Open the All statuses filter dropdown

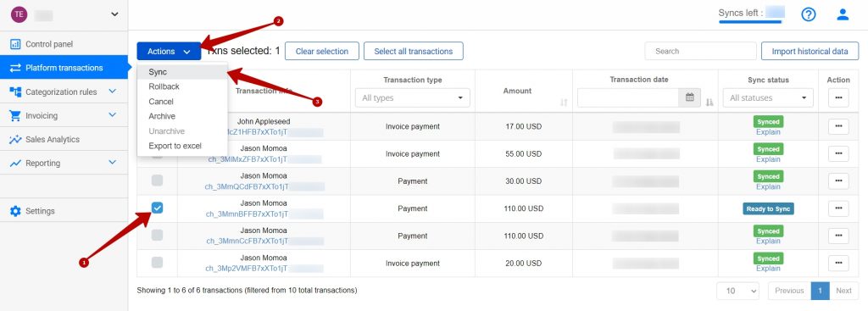(x=768, y=98)
